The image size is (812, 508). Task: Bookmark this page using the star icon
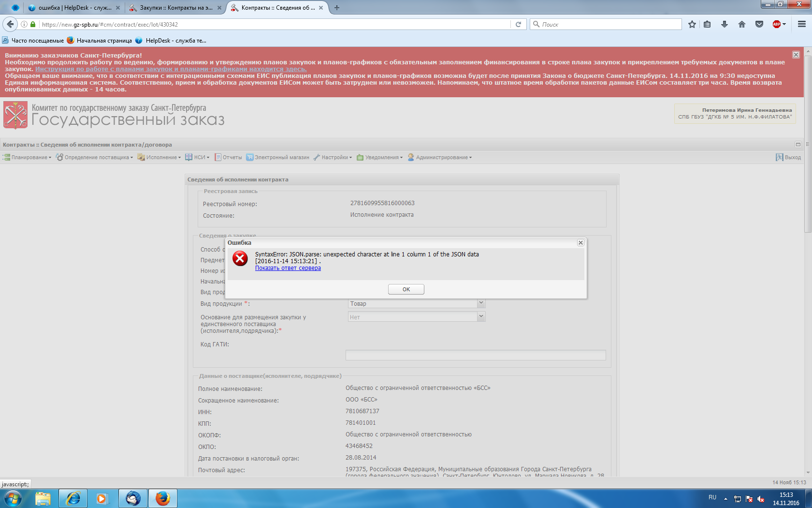(692, 24)
